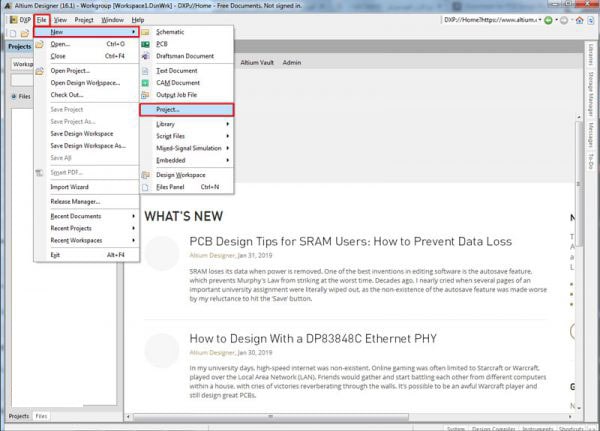The width and height of the screenshot is (600, 431).
Task: Click the Instruments status bar button
Action: 538,428
